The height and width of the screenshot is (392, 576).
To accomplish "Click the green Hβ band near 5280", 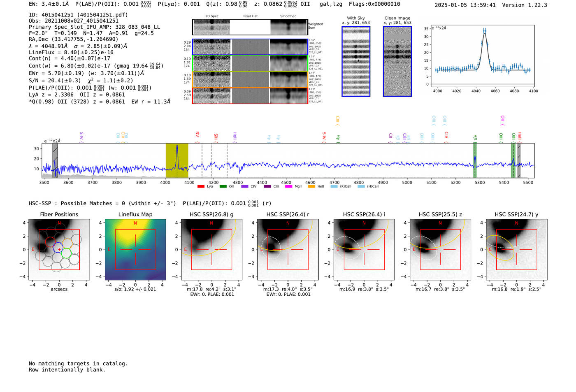I will tap(475, 160).
